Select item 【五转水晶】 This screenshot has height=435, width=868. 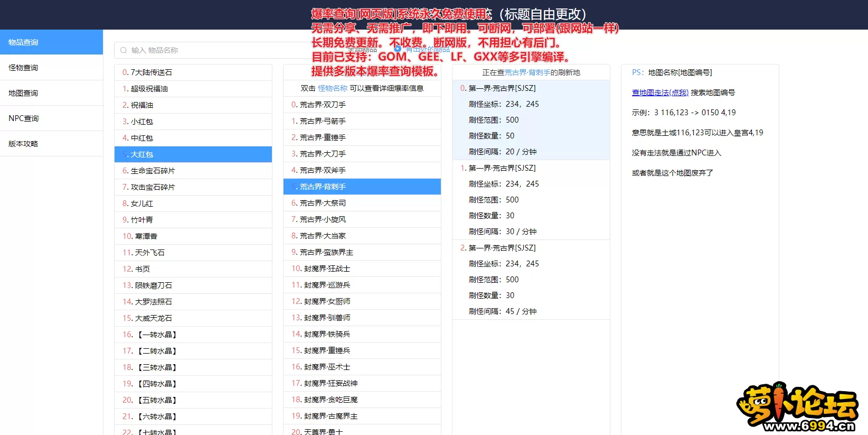193,400
